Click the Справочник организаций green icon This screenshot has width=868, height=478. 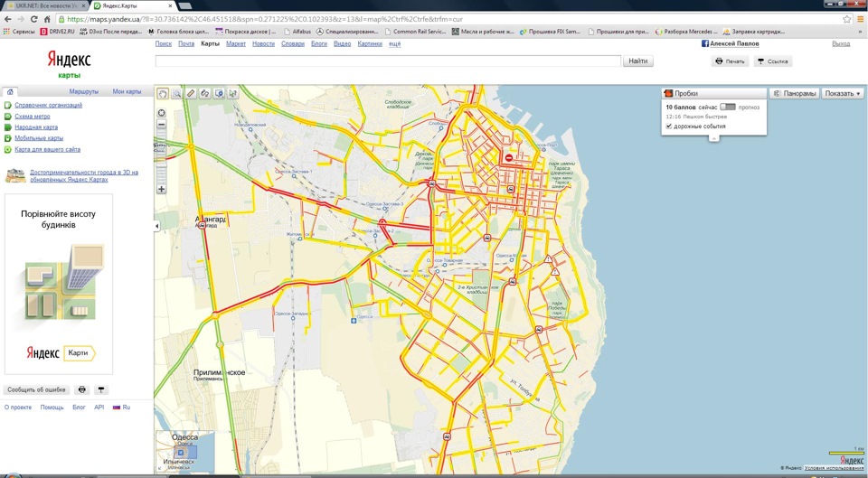pyautogui.click(x=8, y=105)
